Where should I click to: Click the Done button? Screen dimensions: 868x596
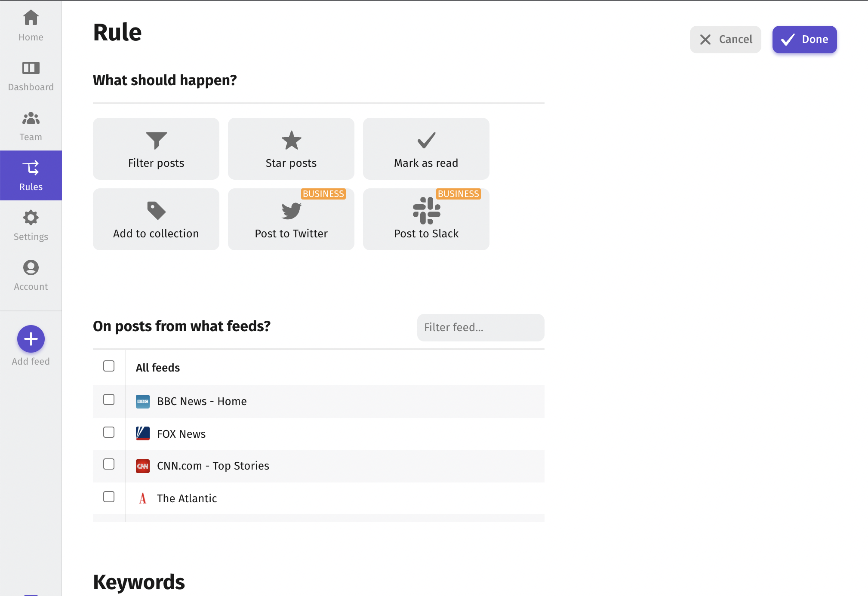[x=804, y=39]
